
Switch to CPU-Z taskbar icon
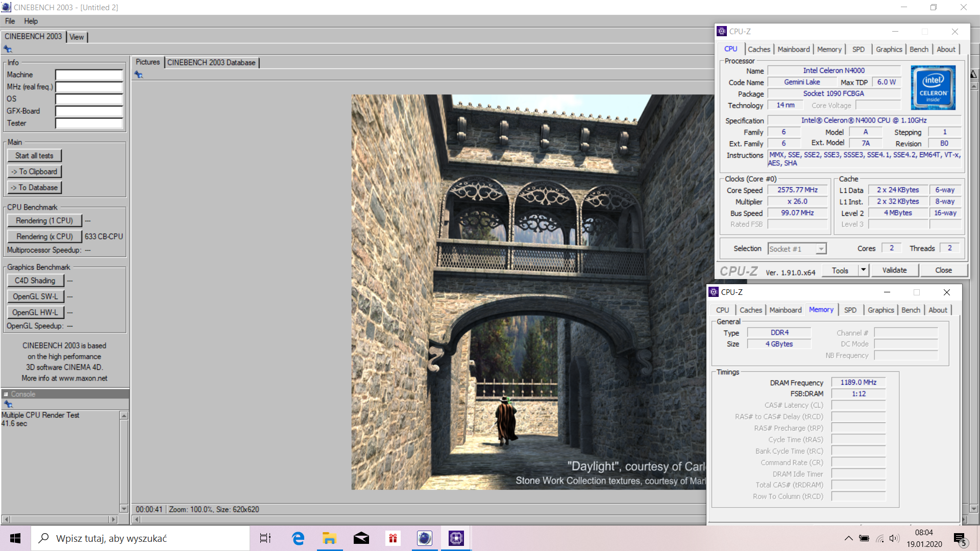coord(456,538)
